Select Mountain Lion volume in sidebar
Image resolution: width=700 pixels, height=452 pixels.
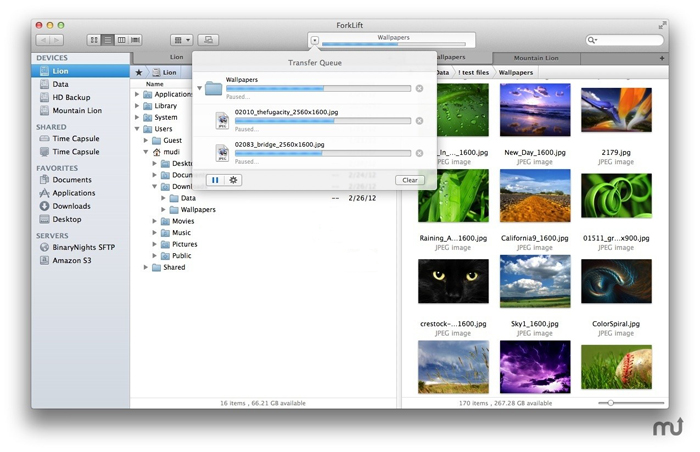click(x=80, y=110)
